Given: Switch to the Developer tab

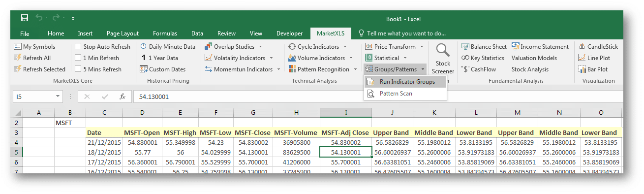Looking at the screenshot, I should click(x=289, y=33).
